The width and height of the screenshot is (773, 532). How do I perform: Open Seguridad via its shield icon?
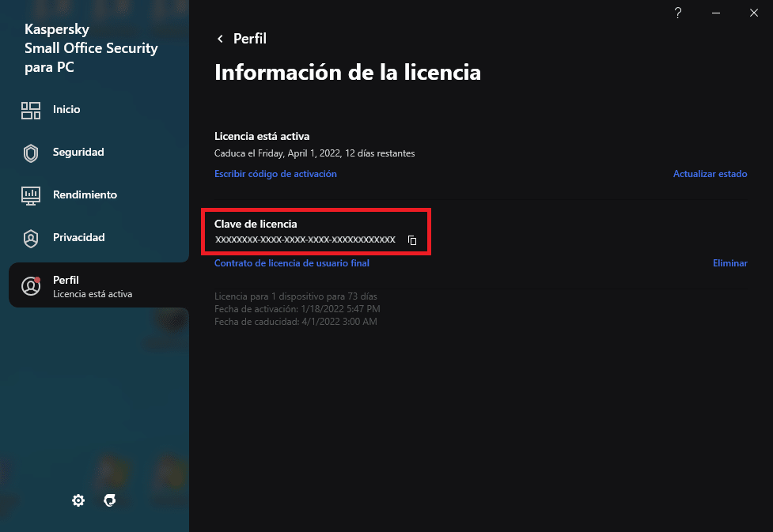(31, 153)
